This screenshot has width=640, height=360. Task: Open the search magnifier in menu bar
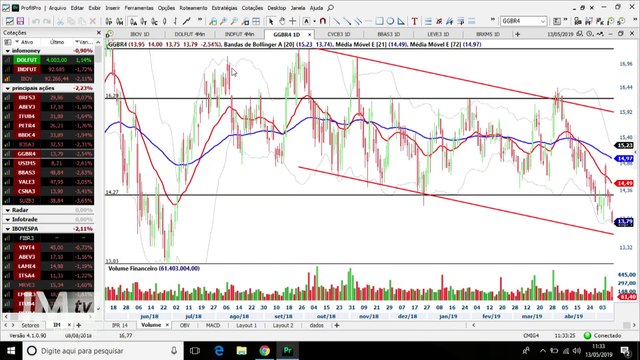331,8
